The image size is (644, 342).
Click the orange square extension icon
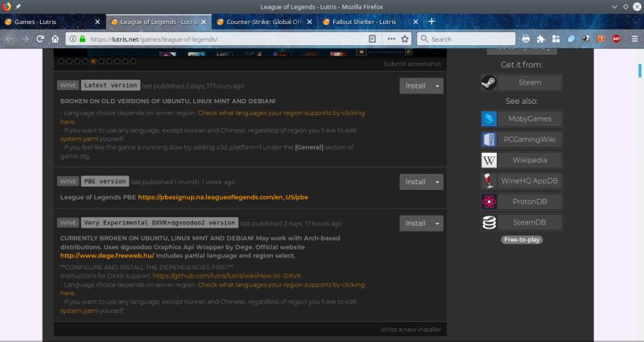601,39
